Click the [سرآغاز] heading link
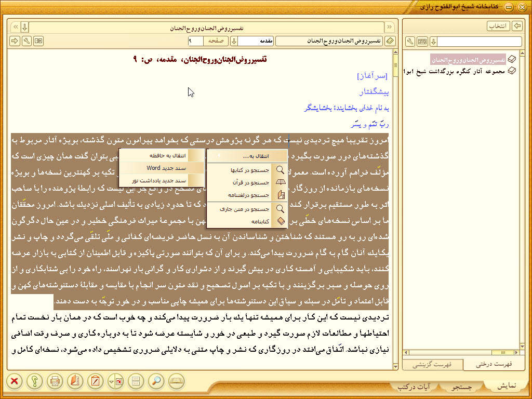 (x=372, y=76)
